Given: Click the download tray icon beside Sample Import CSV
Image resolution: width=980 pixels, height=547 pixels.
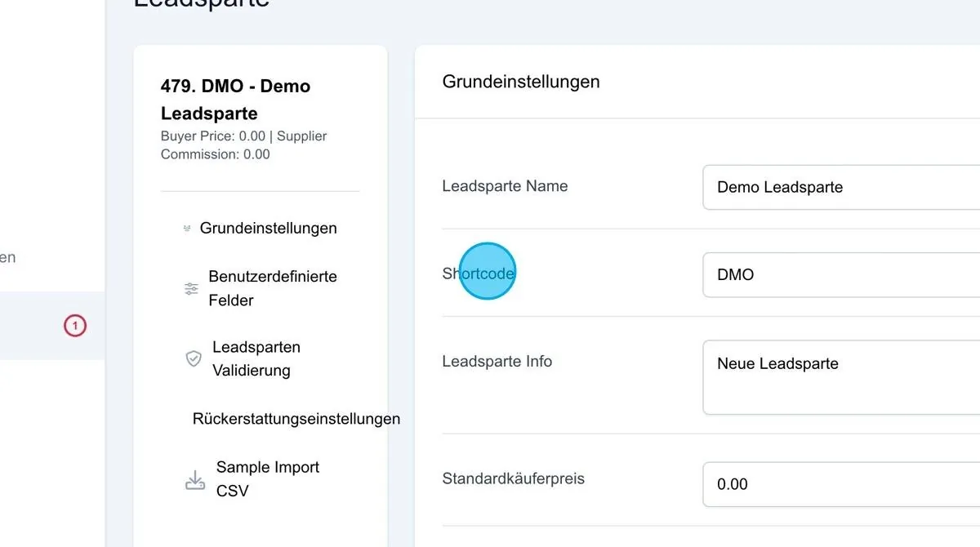Looking at the screenshot, I should click(195, 479).
